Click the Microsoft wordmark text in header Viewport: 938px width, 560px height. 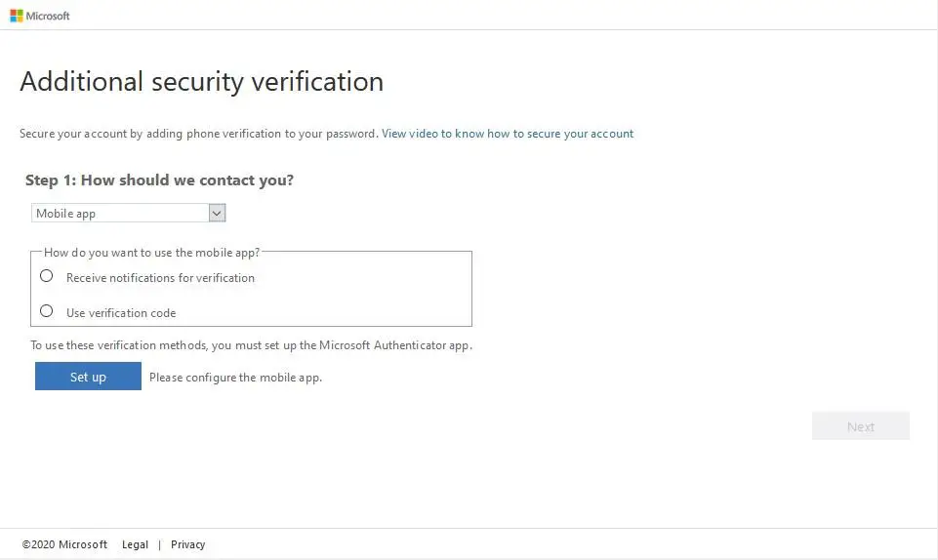48,16
